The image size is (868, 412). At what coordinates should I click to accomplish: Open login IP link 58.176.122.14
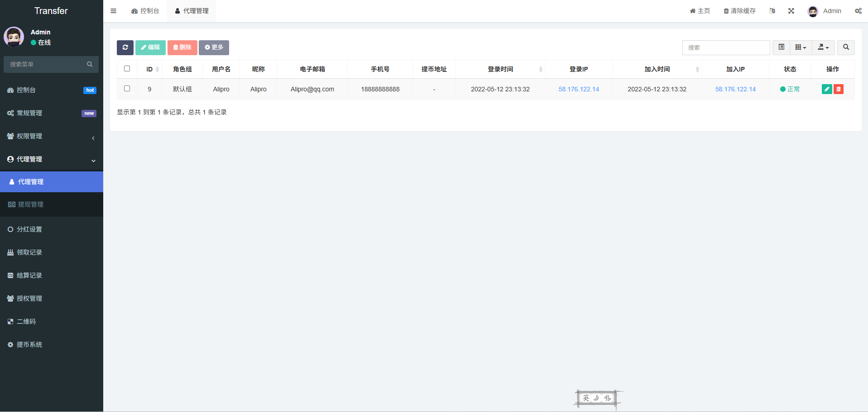click(x=579, y=89)
